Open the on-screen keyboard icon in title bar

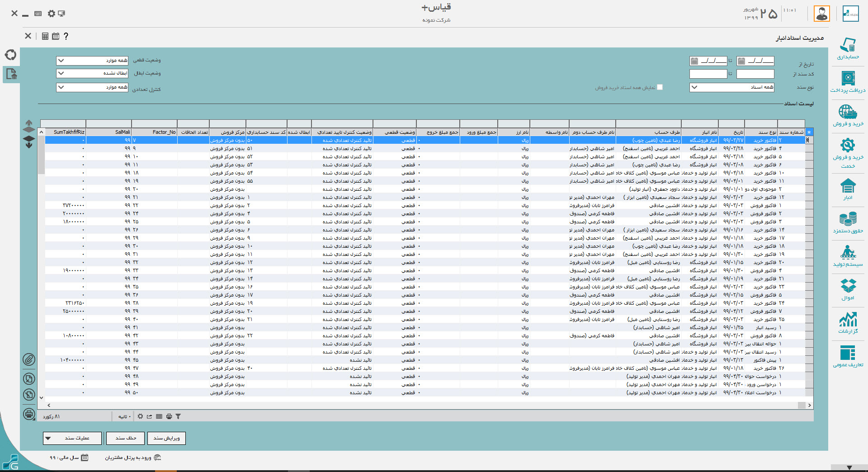38,14
